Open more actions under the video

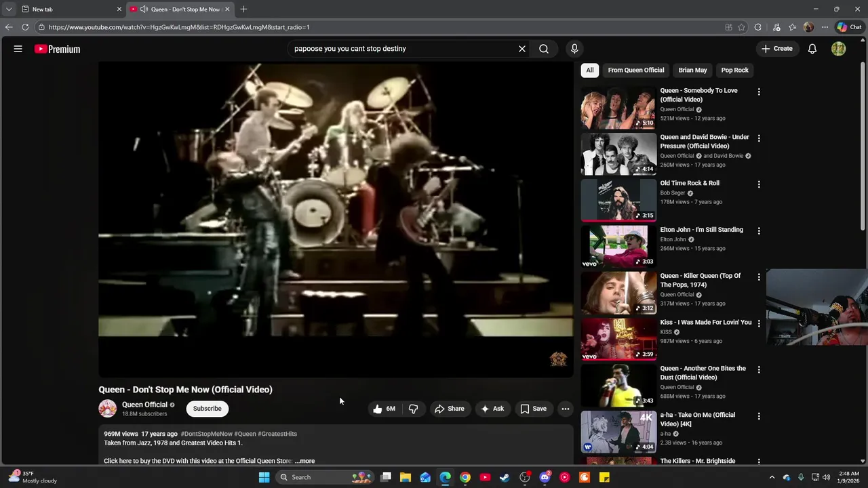[566, 409]
